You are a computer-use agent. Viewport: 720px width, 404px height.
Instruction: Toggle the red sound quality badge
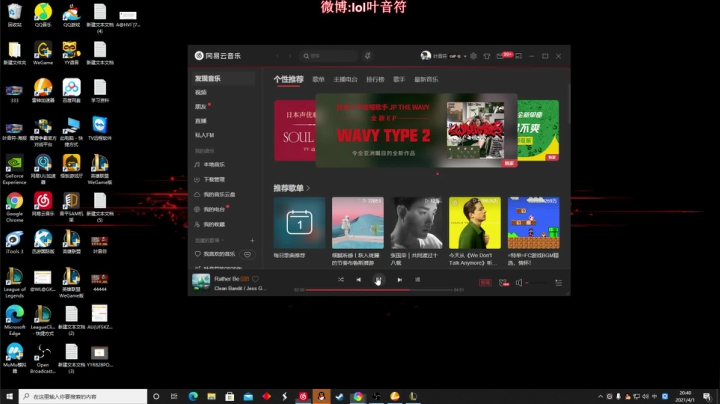[485, 283]
